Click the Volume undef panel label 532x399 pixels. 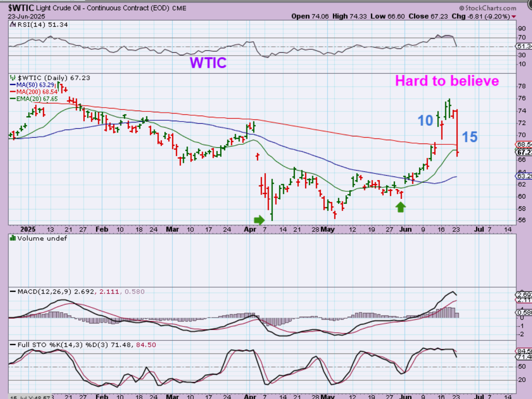42,238
